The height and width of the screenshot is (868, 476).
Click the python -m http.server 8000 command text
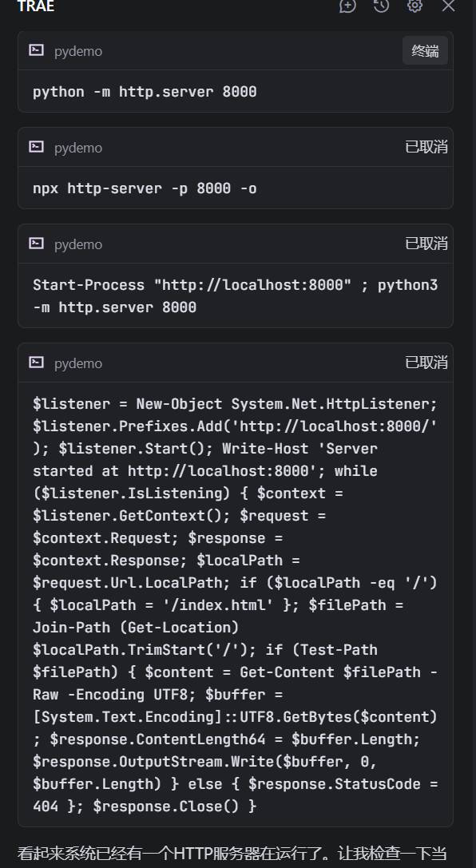(145, 92)
